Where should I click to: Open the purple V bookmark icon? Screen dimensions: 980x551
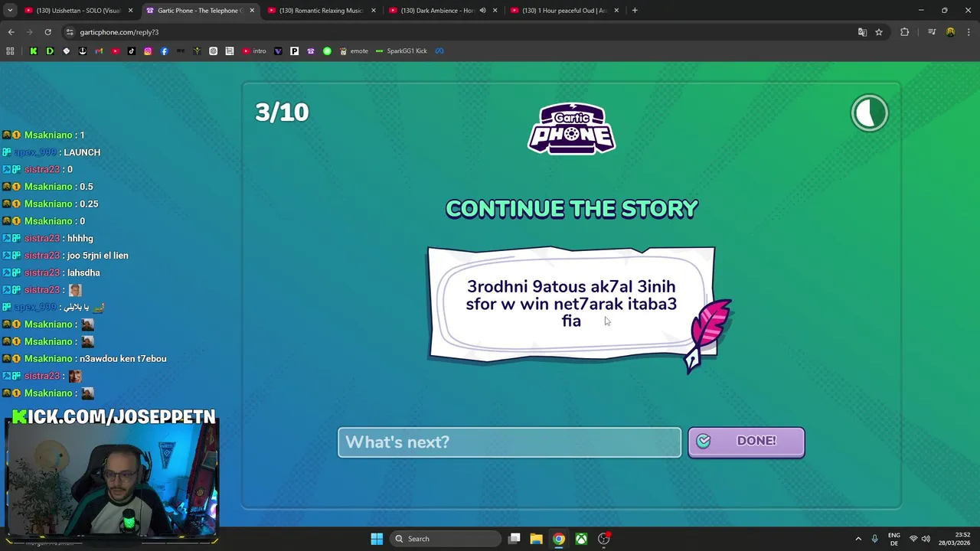278,51
